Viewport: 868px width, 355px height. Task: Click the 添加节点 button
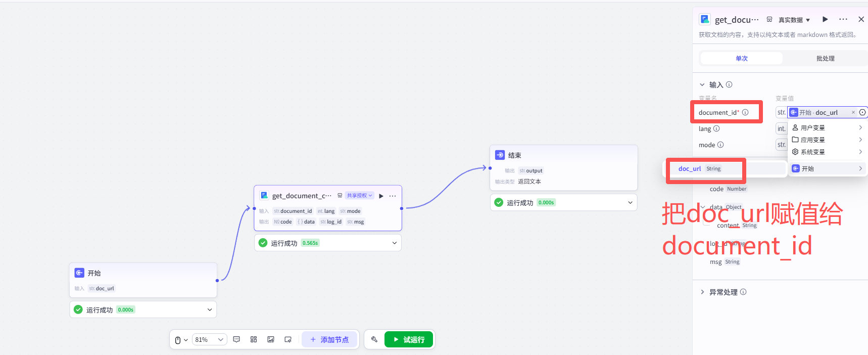point(329,340)
